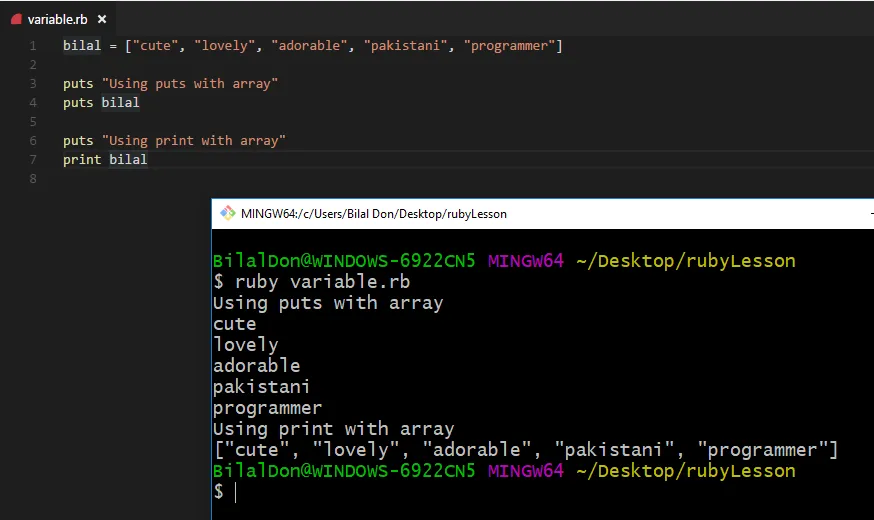Click the printed array output line in terminal
The image size is (874, 520).
526,450
